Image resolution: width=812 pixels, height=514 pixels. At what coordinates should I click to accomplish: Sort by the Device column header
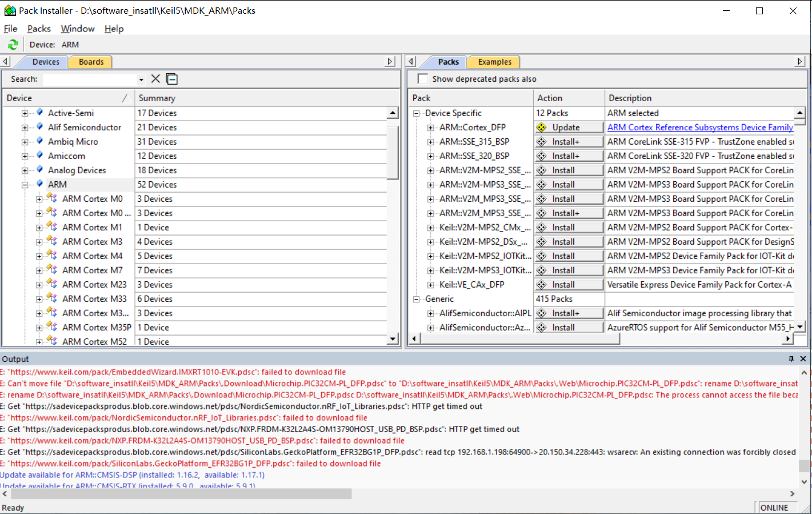68,98
